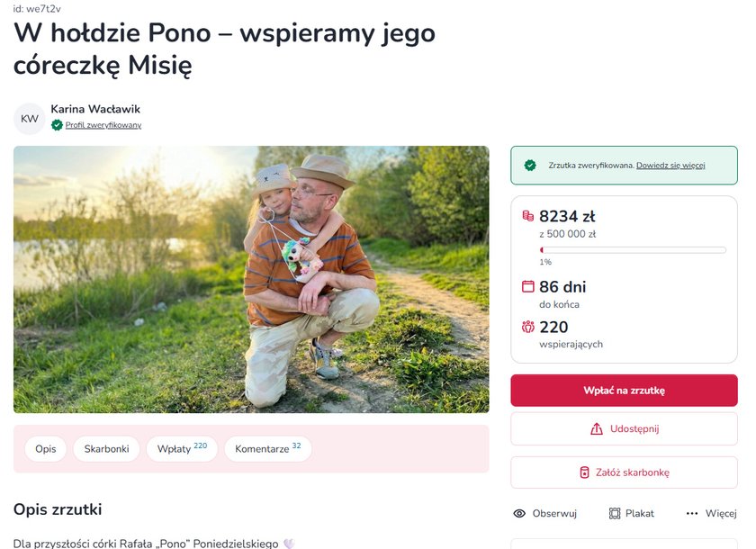Click the coins icon beside 8234 zł

coord(528,216)
